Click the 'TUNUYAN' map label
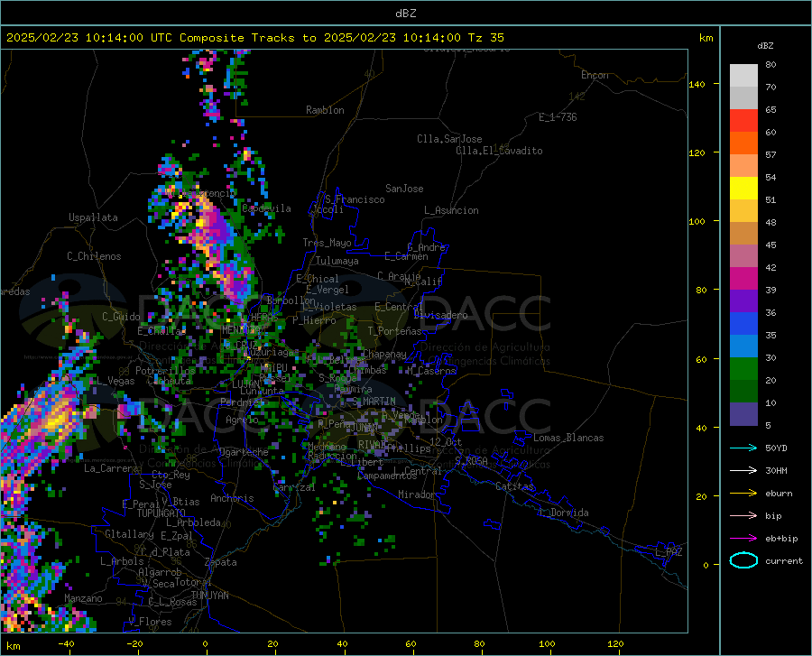 tap(209, 596)
